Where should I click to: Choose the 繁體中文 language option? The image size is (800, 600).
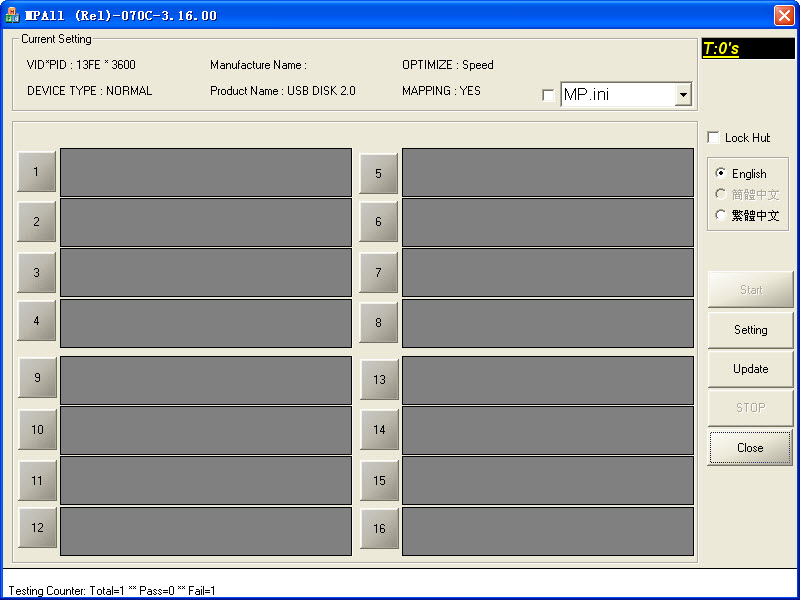(x=721, y=215)
